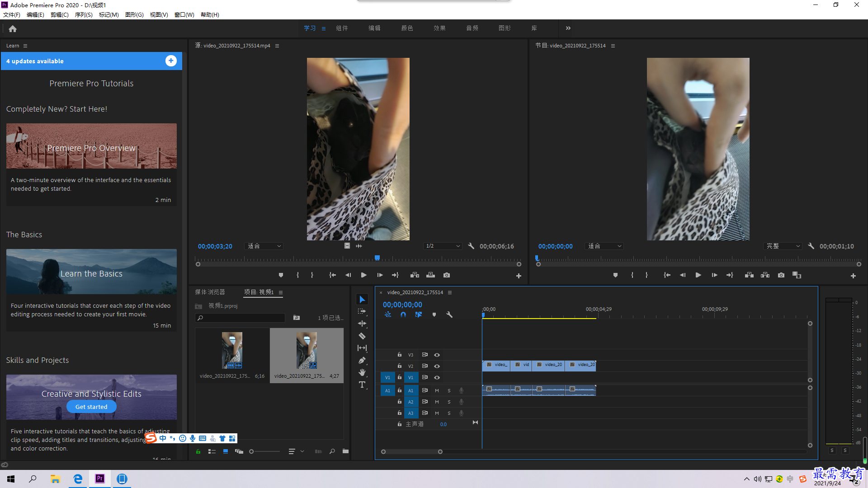The image size is (868, 488).
Task: Toggle insert sequences as nests option
Action: click(388, 314)
